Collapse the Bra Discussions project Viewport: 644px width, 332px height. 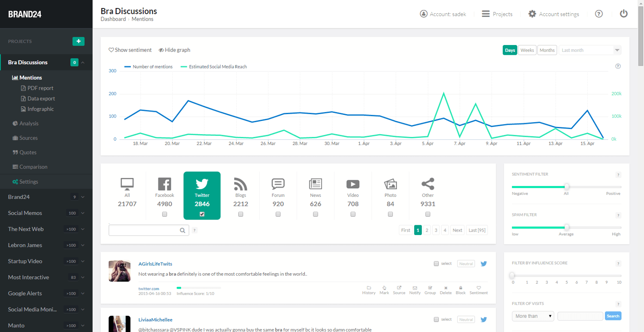coord(83,62)
